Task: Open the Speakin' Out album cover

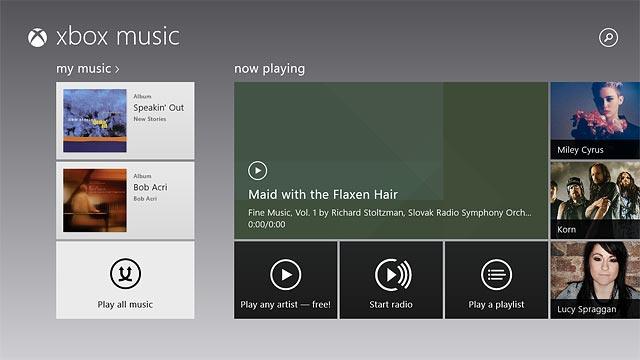Action: (x=95, y=120)
